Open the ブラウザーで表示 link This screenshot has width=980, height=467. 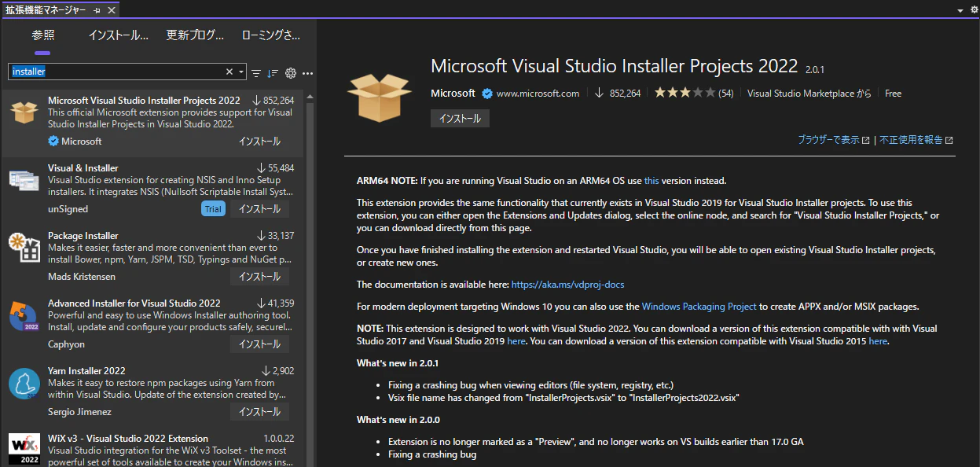[833, 140]
